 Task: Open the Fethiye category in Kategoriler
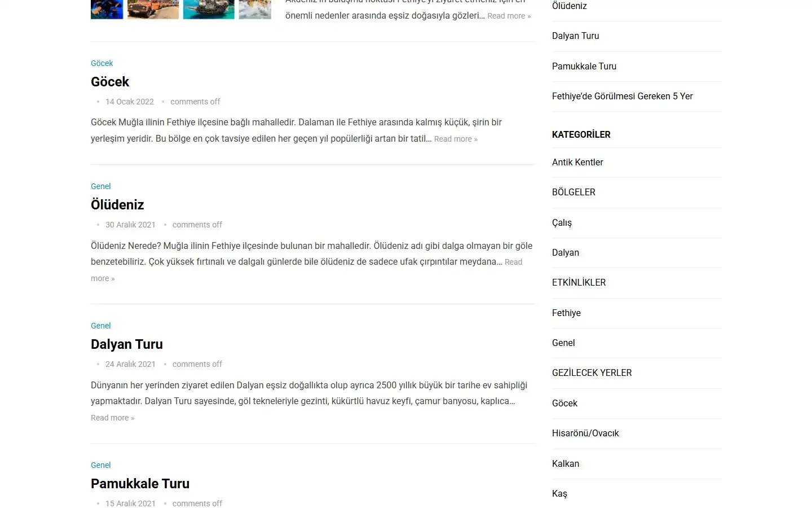tap(566, 313)
